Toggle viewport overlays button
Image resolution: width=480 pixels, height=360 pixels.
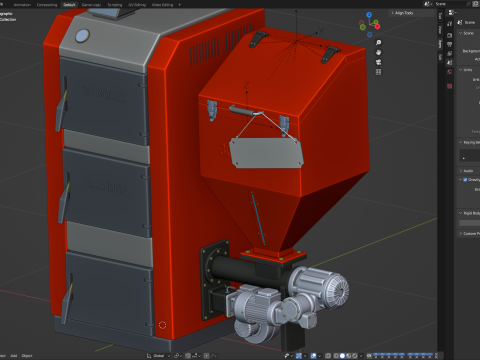coord(313,356)
